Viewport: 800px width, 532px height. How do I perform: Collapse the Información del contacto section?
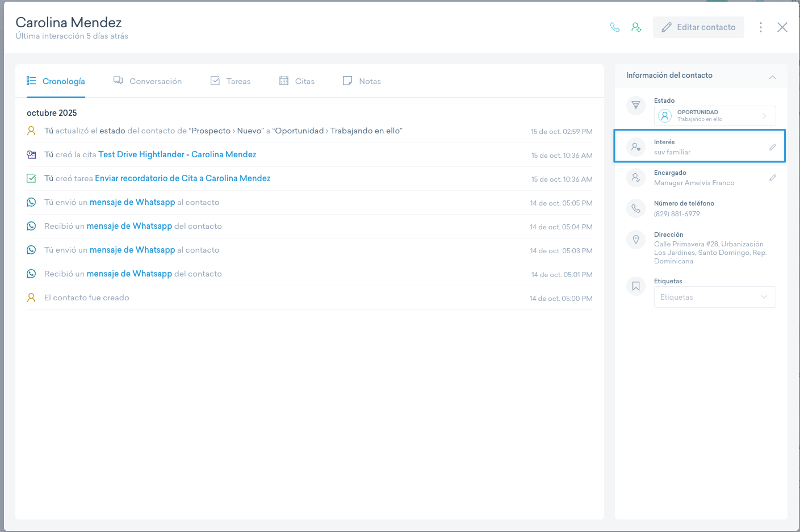[x=772, y=77]
